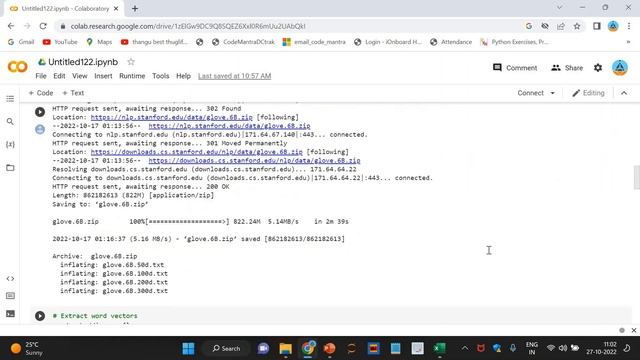Open the Comment button
Image resolution: width=640 pixels, height=360 pixels.
point(515,68)
